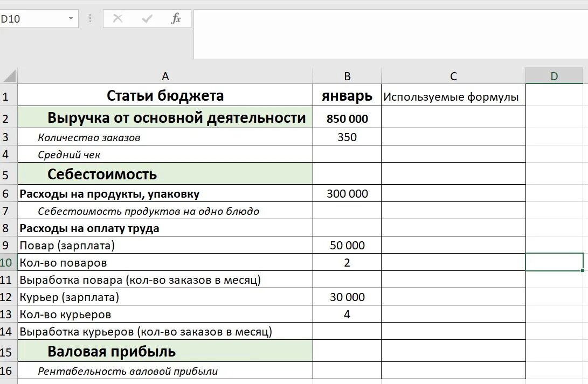Click into the formula bar input area
The image size is (588, 384).
pyautogui.click(x=391, y=34)
